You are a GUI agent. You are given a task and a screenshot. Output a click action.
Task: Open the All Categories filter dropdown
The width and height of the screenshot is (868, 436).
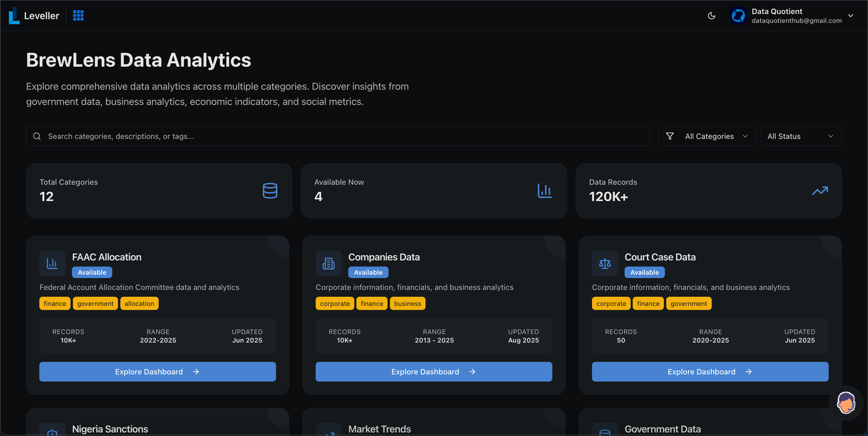(707, 136)
